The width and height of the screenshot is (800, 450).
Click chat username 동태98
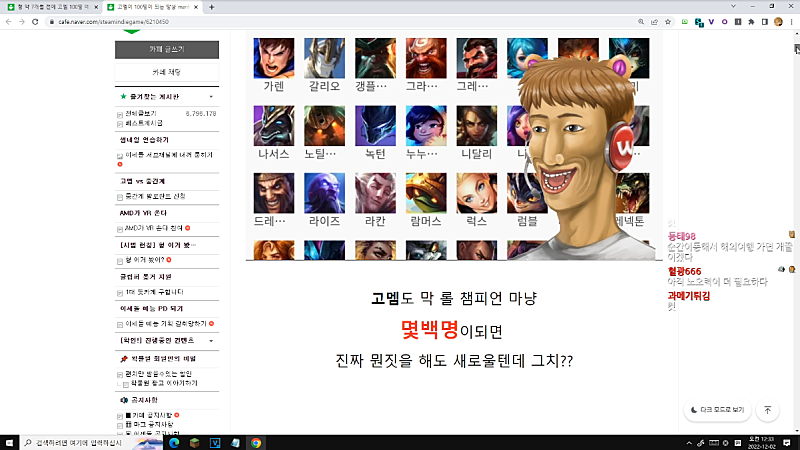point(682,237)
